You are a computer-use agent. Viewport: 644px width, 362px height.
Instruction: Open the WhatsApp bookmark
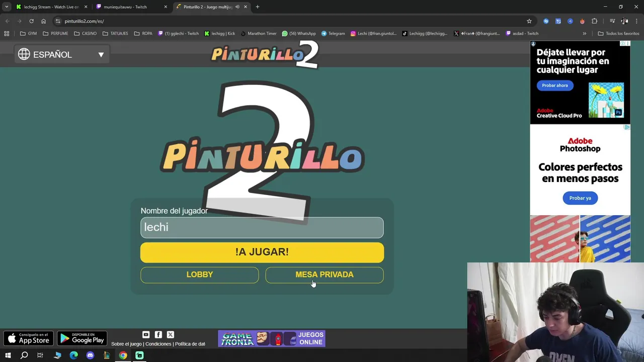pyautogui.click(x=299, y=34)
